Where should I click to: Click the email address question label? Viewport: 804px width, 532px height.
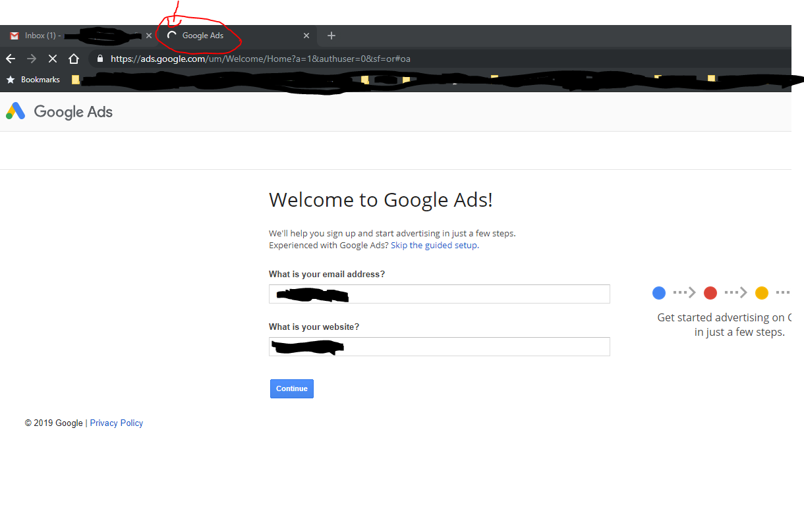pyautogui.click(x=327, y=274)
